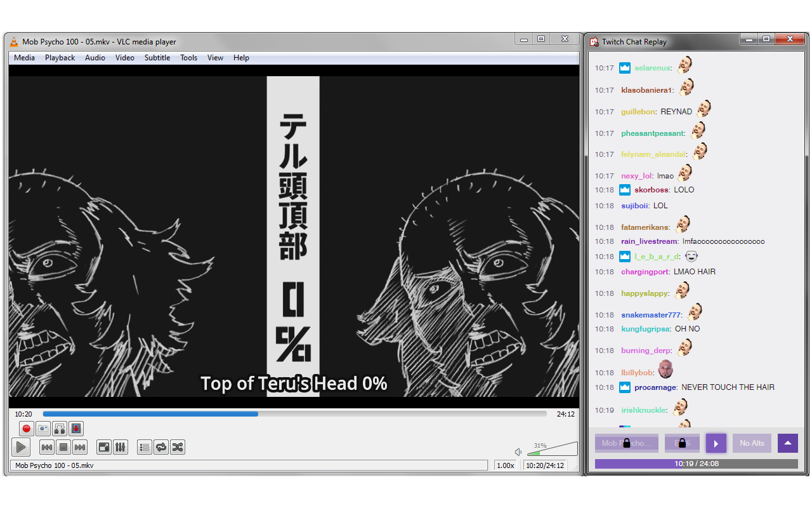The image size is (812, 508).
Task: Show the VLC playlist
Action: coord(145,447)
